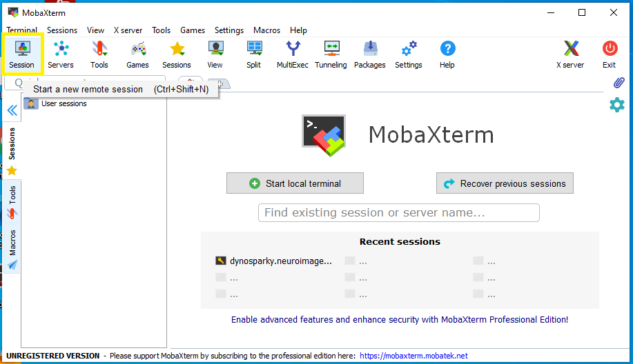The height and width of the screenshot is (364, 633).
Task: Open the Sessions menu
Action: 61,30
